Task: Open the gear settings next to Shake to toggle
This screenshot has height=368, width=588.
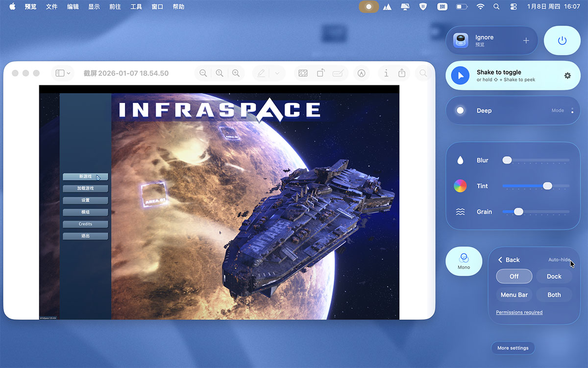Action: tap(567, 76)
